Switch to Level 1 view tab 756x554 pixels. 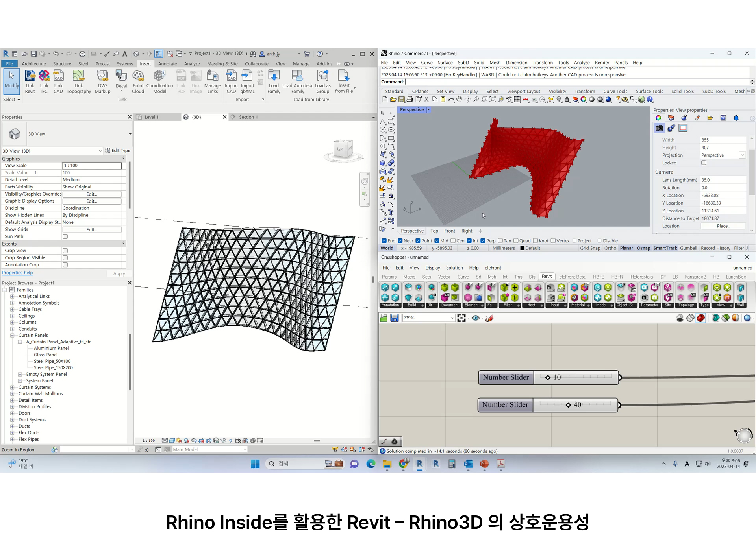tap(151, 117)
